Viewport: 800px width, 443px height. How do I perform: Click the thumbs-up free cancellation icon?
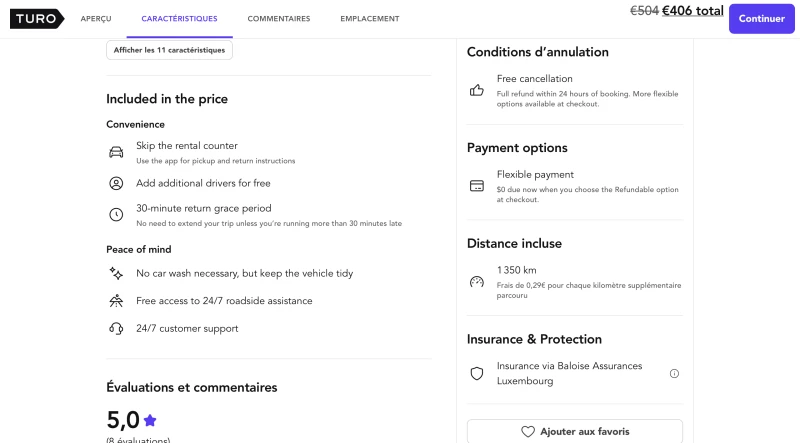click(477, 91)
